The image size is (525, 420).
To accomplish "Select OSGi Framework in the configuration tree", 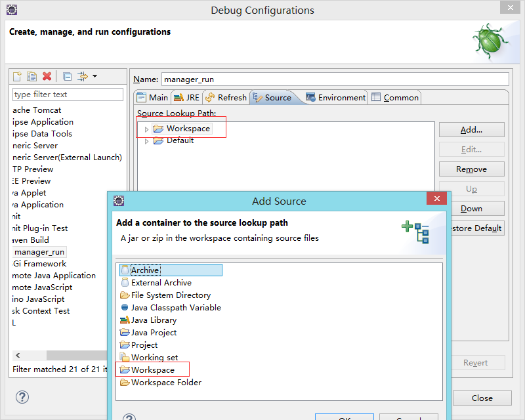I will 39,264.
